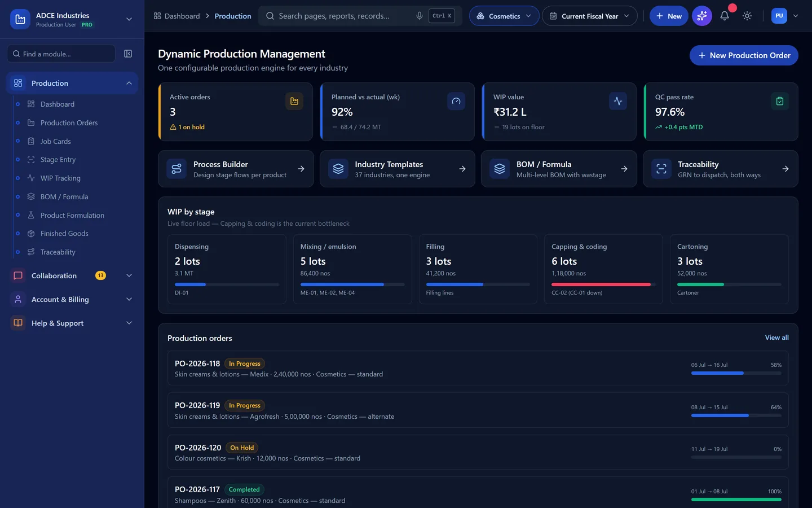Click the Traceability card arrow
The image size is (812, 508).
click(785, 169)
